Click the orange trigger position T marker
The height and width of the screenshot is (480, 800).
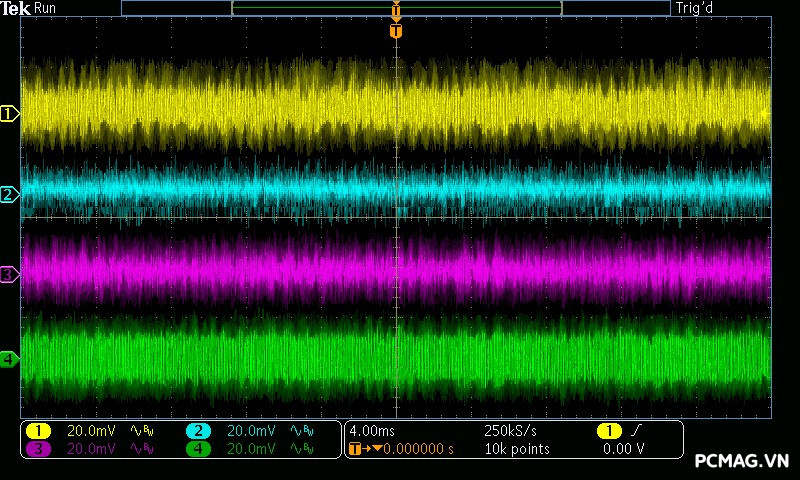[x=396, y=31]
